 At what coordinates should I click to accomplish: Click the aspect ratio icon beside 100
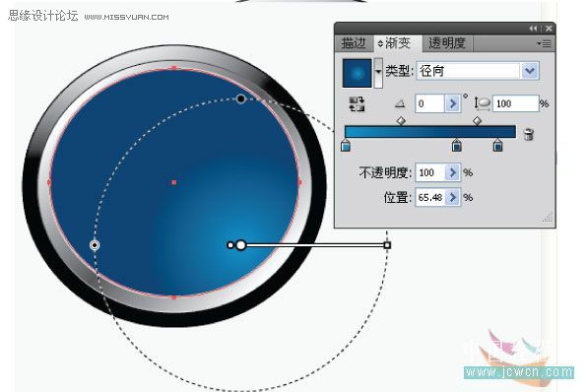point(483,103)
